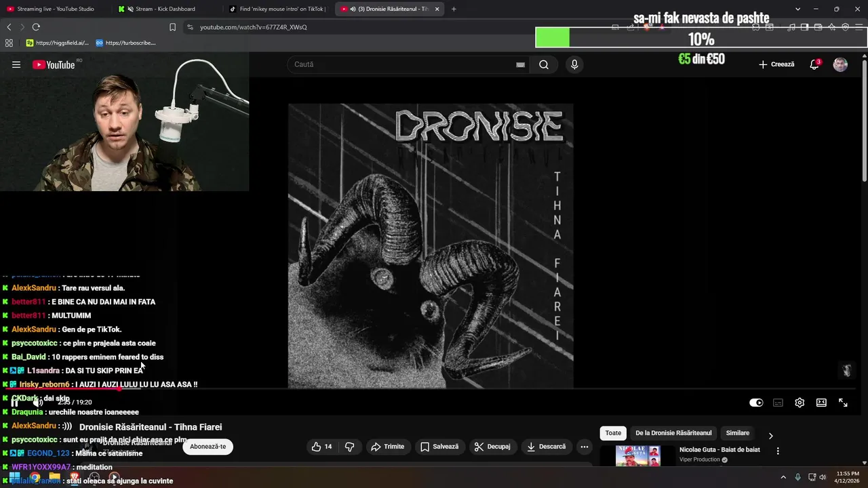This screenshot has height=488, width=868.
Task: Open more actions three-dot menu
Action: click(x=585, y=447)
